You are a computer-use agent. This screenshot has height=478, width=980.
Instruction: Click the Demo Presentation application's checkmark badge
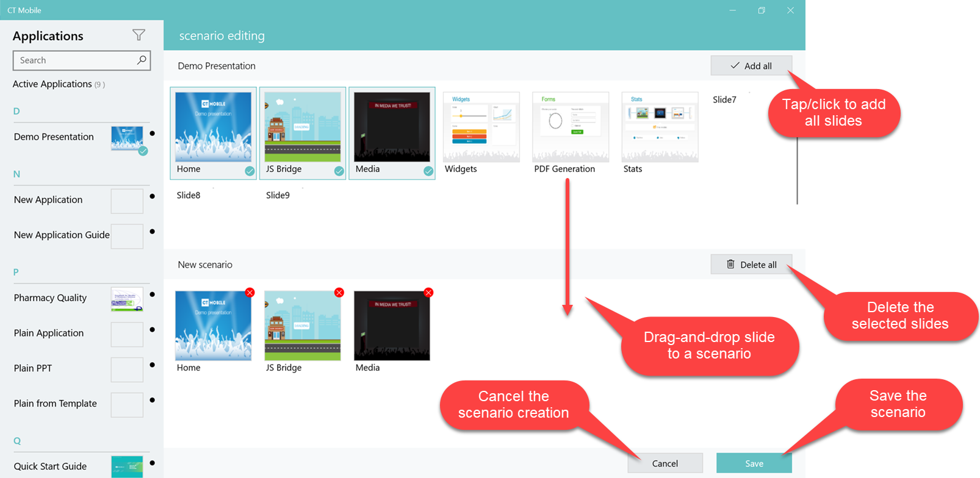pyautogui.click(x=143, y=151)
